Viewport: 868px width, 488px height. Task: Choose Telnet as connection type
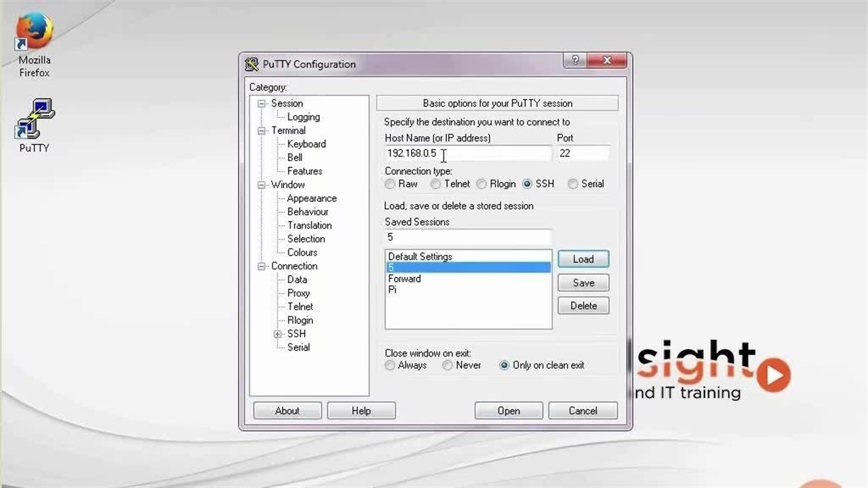pos(436,184)
